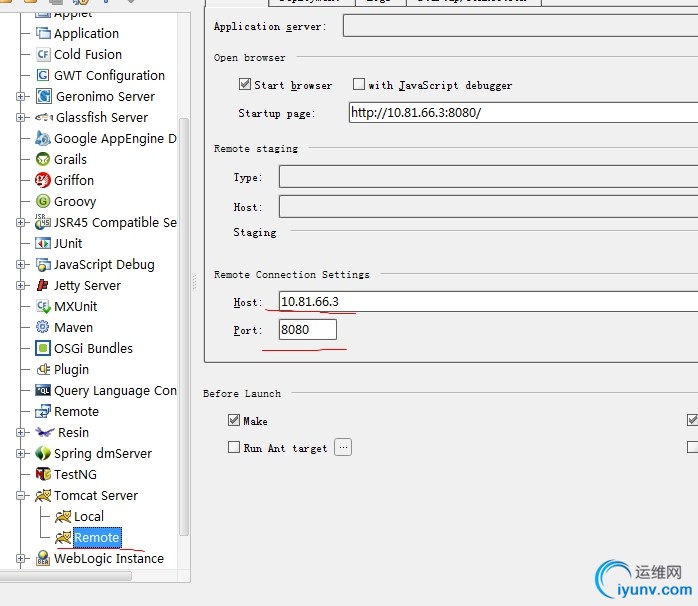Collapse the Tomcat Server tree node

(x=20, y=495)
